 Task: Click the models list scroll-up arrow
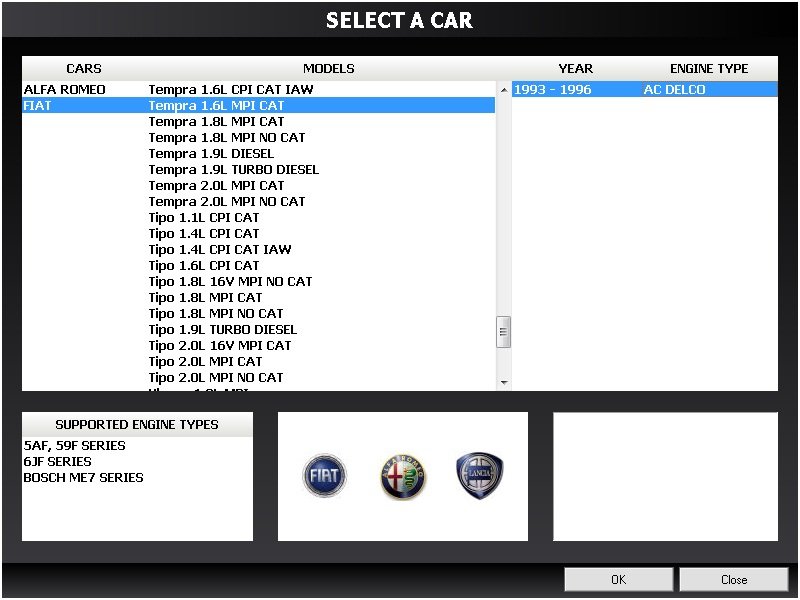pyautogui.click(x=504, y=90)
